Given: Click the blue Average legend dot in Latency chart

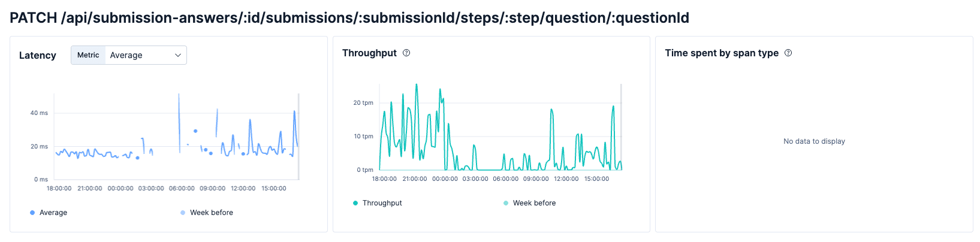Looking at the screenshot, I should coord(32,213).
